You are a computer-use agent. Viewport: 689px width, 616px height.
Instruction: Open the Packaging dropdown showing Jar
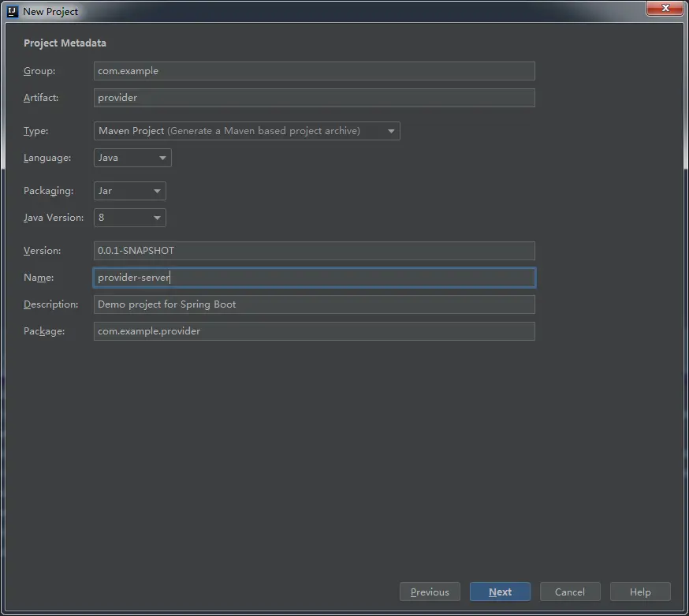click(x=129, y=191)
